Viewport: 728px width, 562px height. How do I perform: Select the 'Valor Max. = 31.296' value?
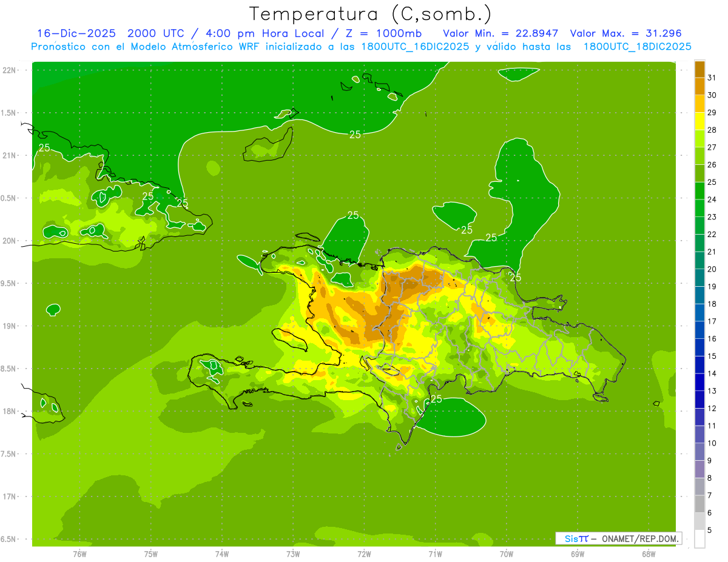pyautogui.click(x=626, y=33)
